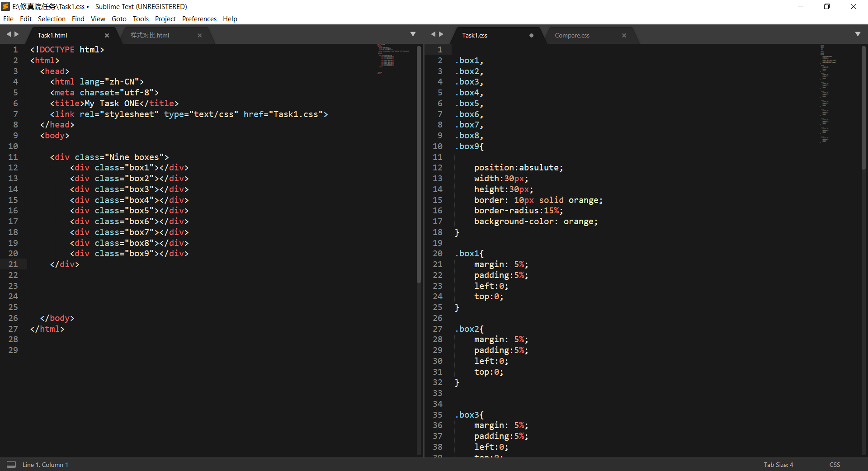This screenshot has width=868, height=471.
Task: Click .box1{ selector on line 20
Action: (x=469, y=254)
